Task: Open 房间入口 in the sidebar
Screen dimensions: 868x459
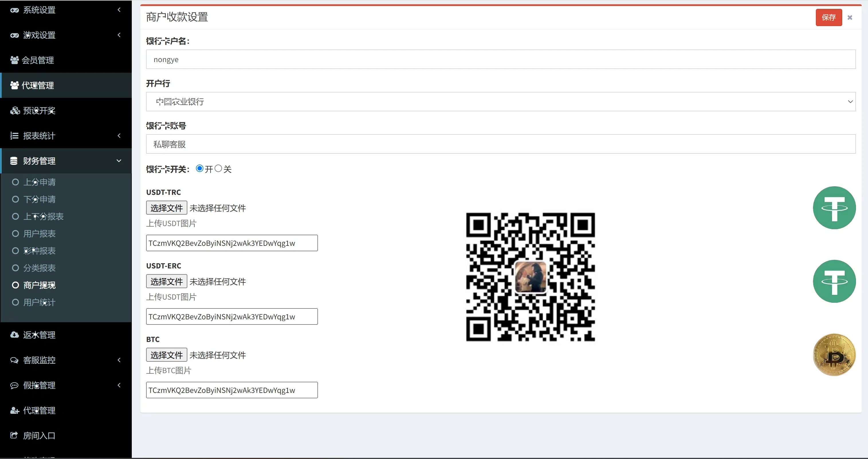Action: (66, 436)
